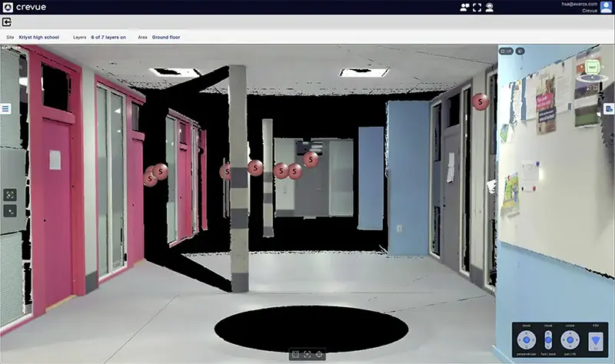Click the user email text in header

click(580, 5)
